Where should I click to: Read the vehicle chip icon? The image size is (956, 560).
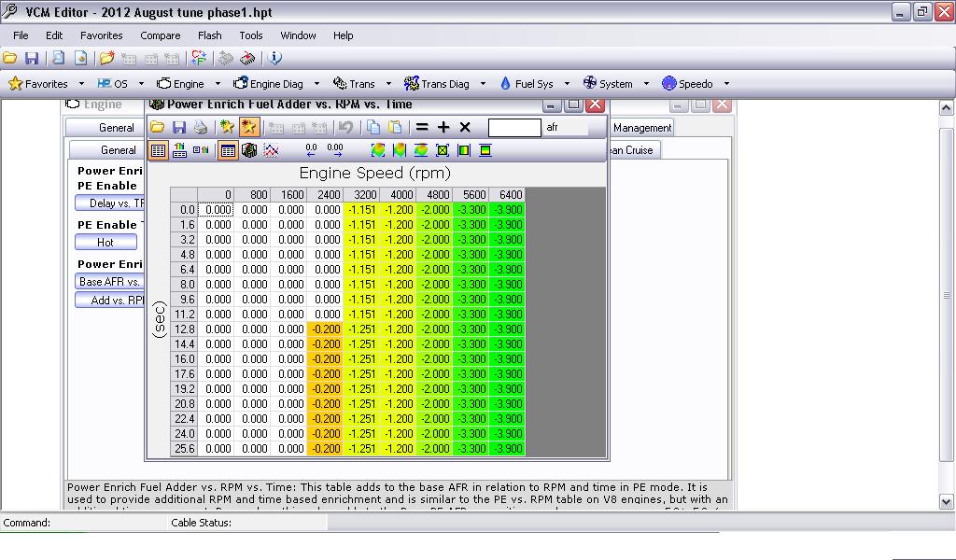point(226,59)
